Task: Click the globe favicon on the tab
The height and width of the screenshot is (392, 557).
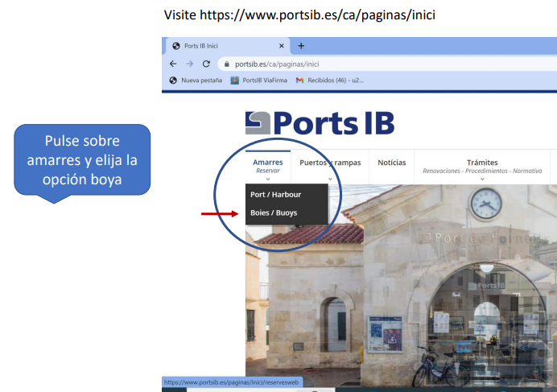Action: [x=175, y=46]
